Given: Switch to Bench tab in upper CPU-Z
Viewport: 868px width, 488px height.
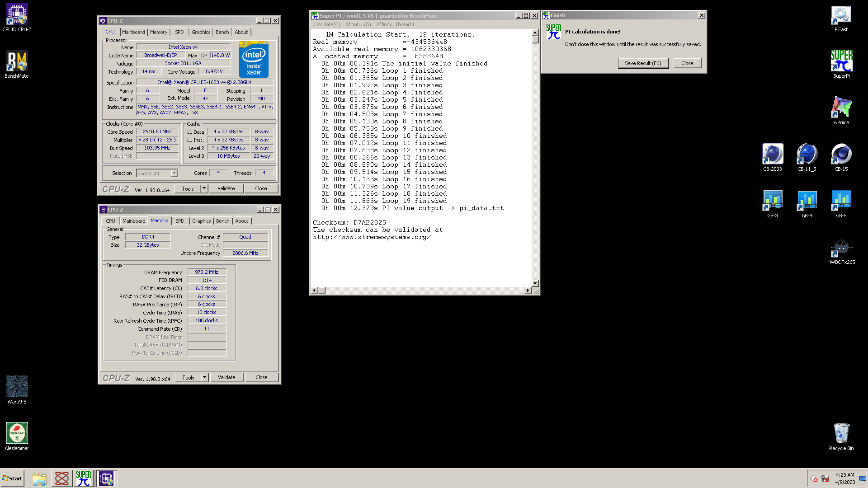Looking at the screenshot, I should (222, 32).
